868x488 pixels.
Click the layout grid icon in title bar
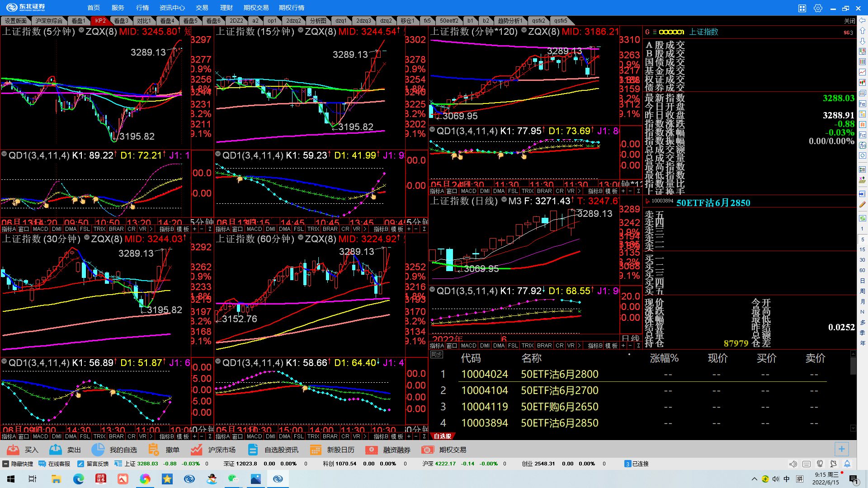coord(802,8)
